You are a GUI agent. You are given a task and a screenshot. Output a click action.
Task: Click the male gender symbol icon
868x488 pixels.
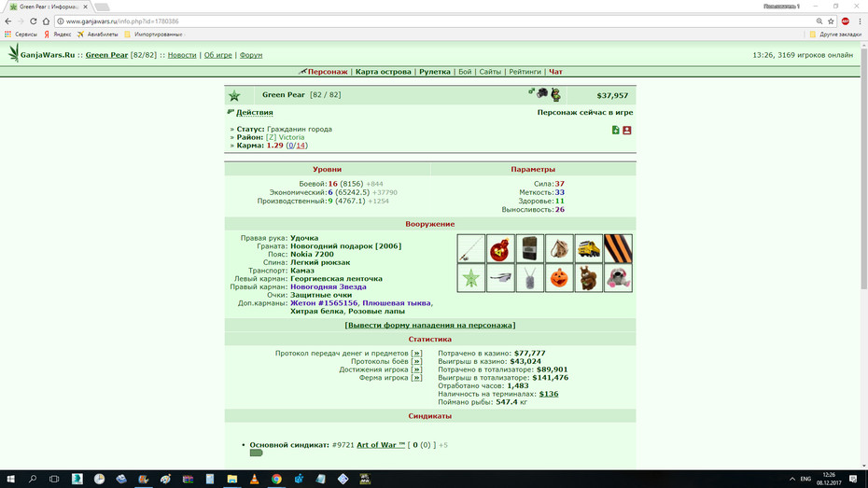coord(531,91)
